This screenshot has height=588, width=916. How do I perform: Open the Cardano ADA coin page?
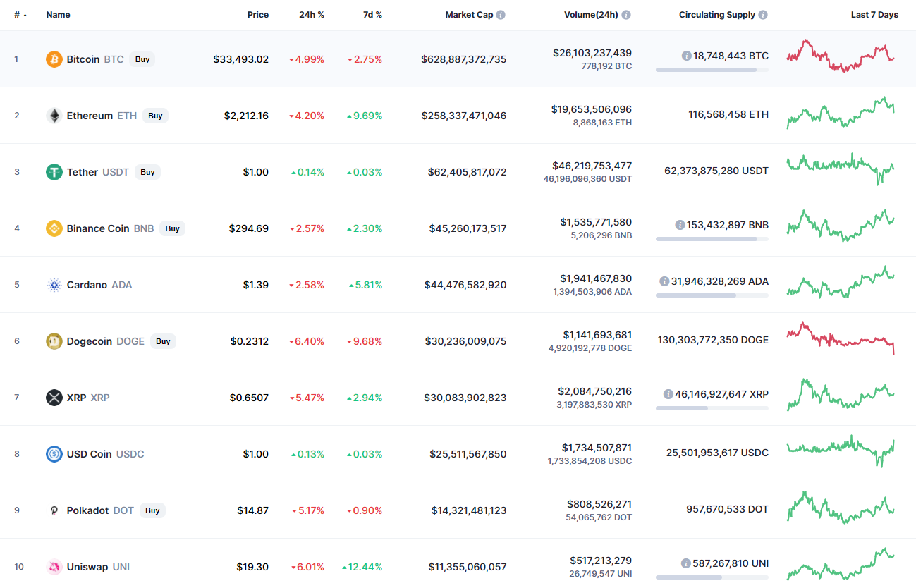click(x=87, y=285)
